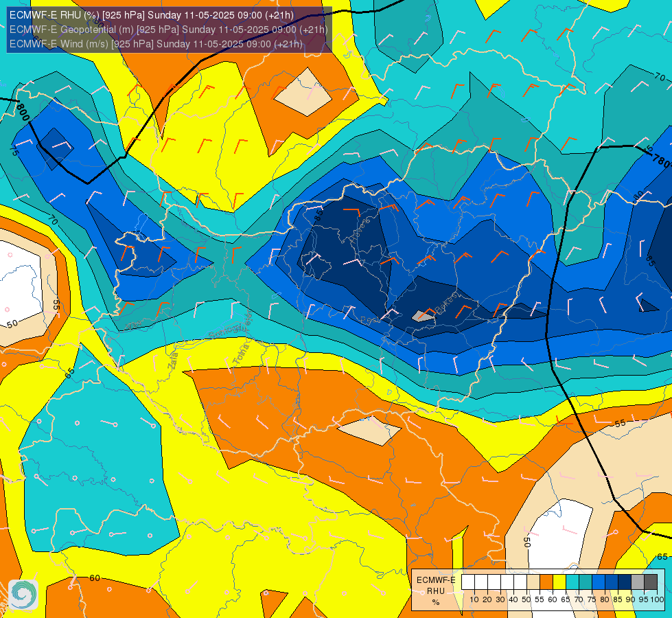Click the legend tick label 40
The height and width of the screenshot is (618, 672).
(513, 599)
